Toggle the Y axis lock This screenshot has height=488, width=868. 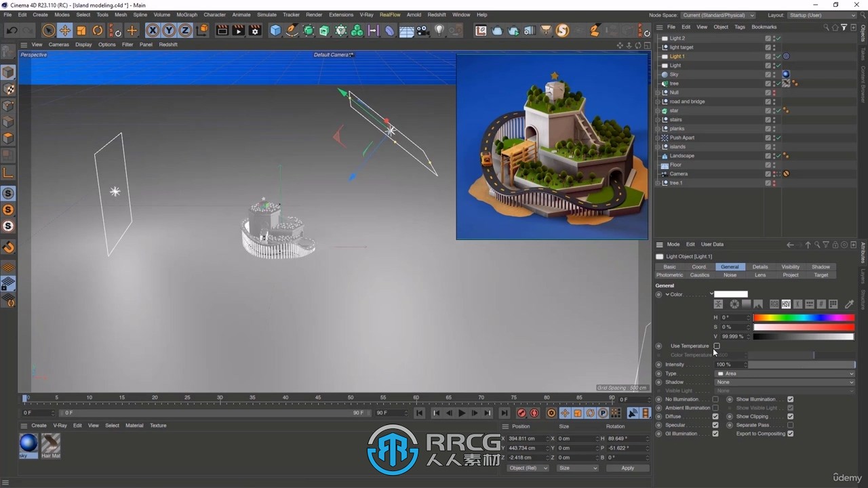[x=169, y=30]
